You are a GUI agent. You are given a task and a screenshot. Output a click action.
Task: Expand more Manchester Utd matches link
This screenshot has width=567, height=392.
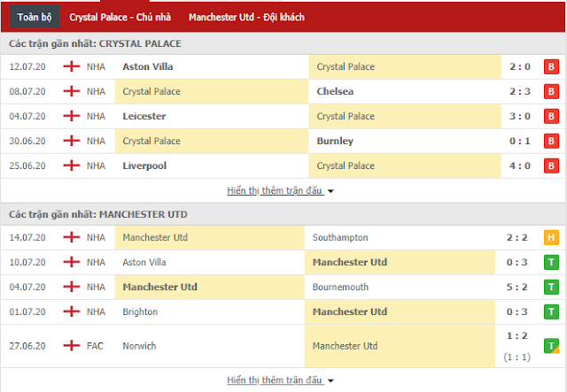(275, 380)
